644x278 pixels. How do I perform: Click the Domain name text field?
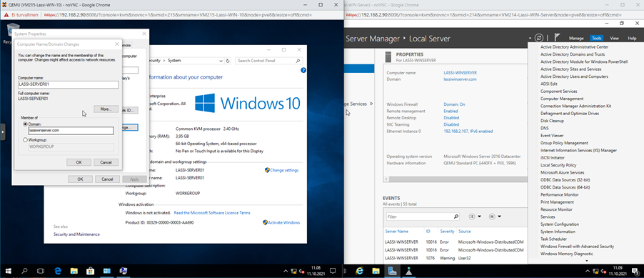click(x=71, y=130)
